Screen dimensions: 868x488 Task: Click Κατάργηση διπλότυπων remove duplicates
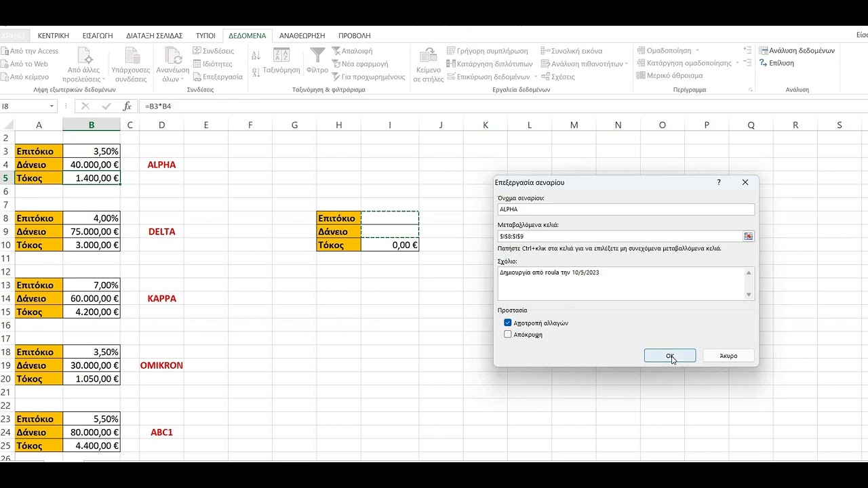[x=490, y=64]
